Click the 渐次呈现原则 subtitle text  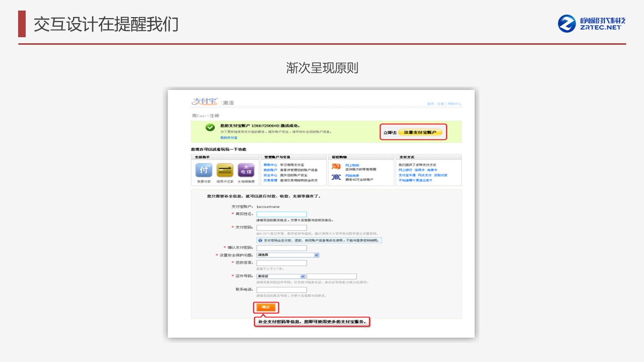click(x=322, y=68)
